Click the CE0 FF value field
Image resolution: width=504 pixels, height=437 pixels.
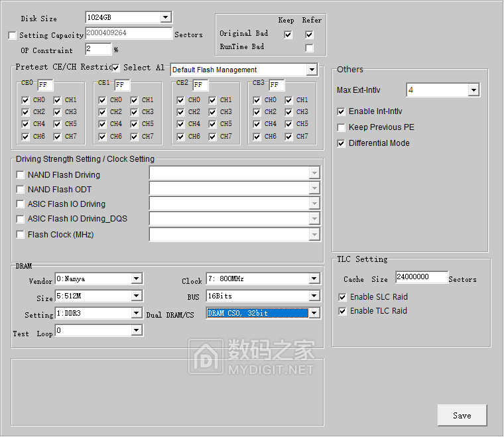(x=45, y=85)
